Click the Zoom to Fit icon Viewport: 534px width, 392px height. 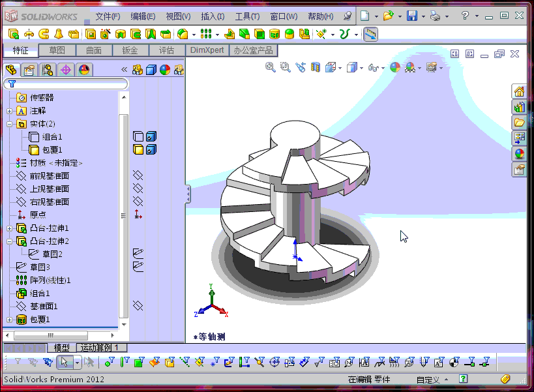(x=271, y=67)
